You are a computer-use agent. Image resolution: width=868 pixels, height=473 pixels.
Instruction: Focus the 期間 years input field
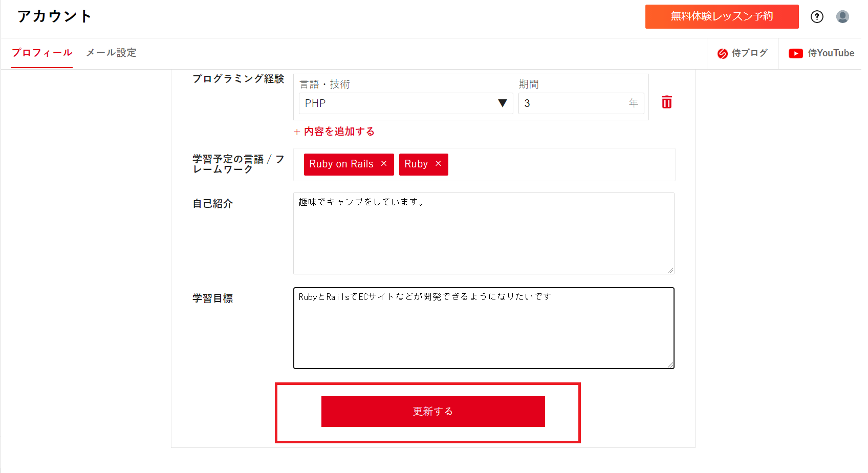click(573, 103)
